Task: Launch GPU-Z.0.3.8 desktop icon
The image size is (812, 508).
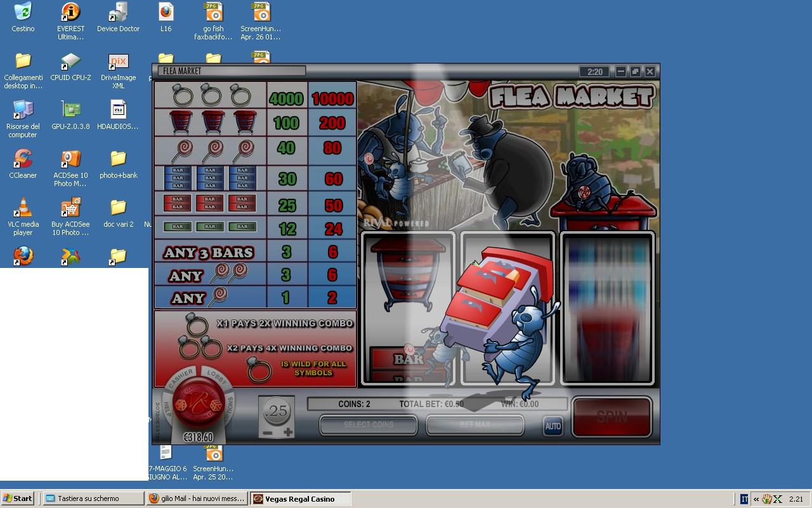Action: tap(70, 116)
